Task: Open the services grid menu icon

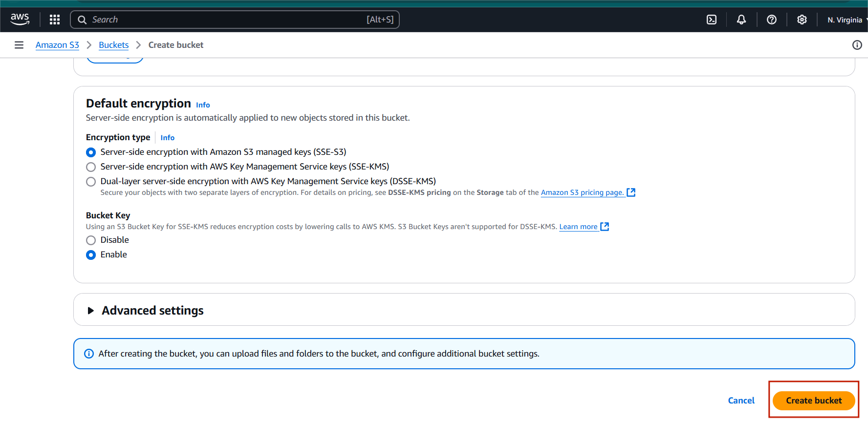Action: pyautogui.click(x=55, y=20)
